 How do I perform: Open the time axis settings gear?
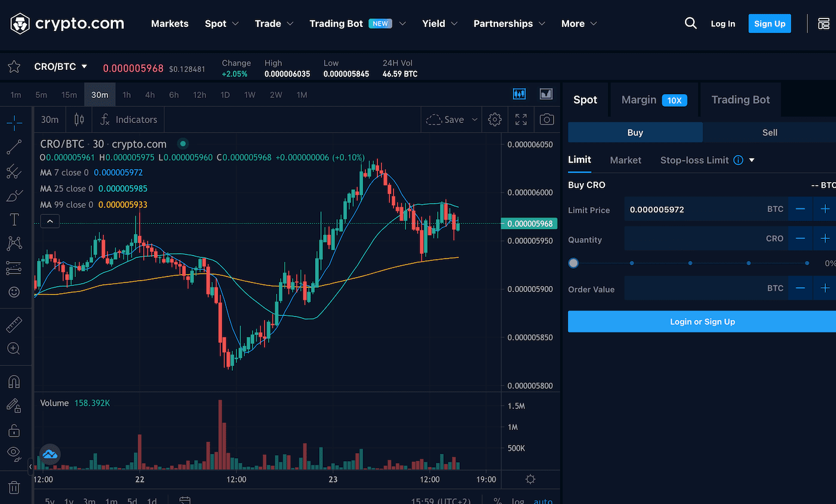[x=530, y=480]
